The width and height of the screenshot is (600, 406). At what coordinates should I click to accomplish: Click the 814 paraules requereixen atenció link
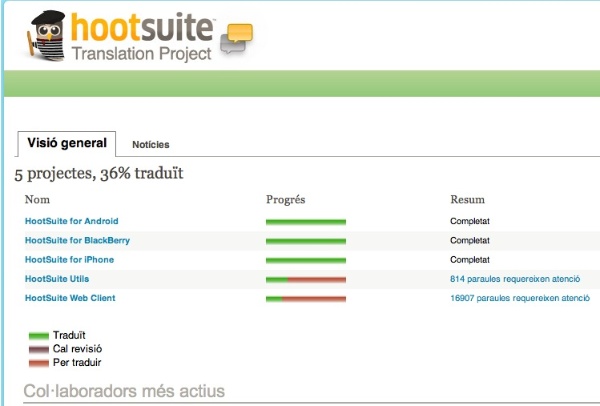pyautogui.click(x=515, y=279)
